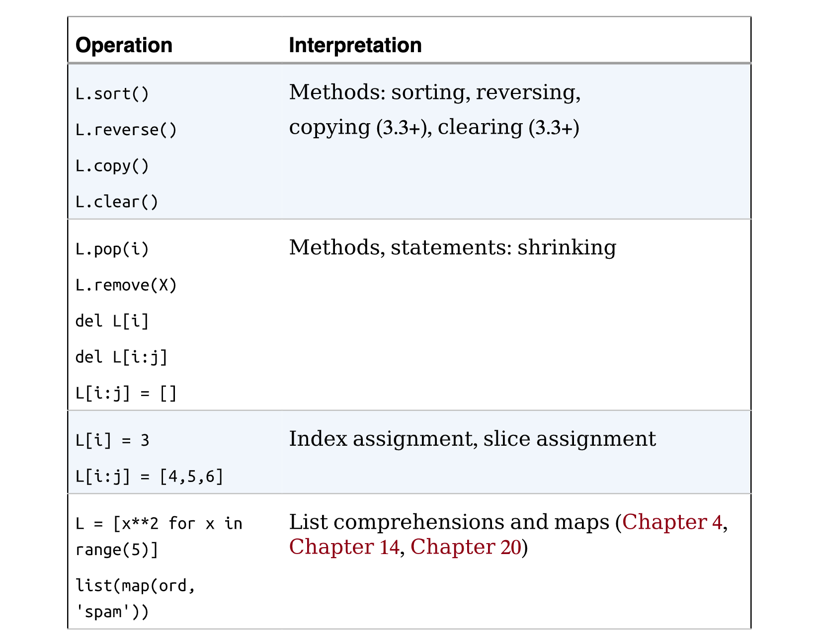
Task: Click the L.sort() code entry
Action: (x=112, y=94)
